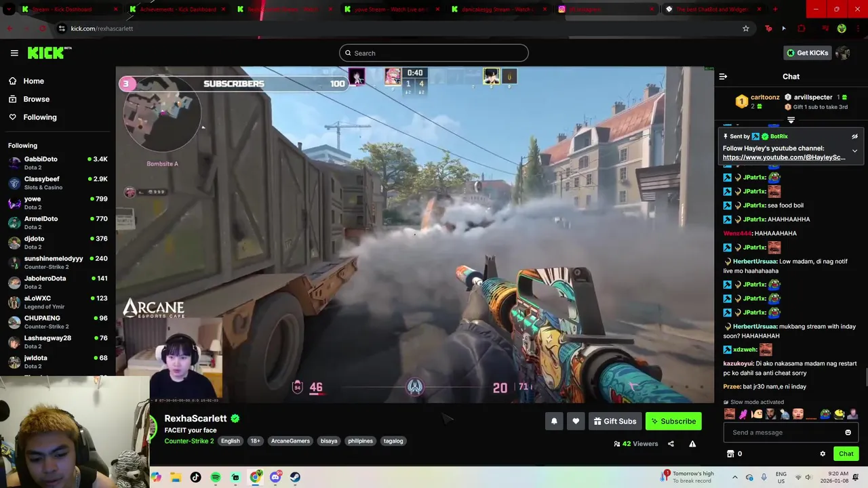Click the KICK logo
The width and height of the screenshot is (868, 488).
tap(50, 53)
